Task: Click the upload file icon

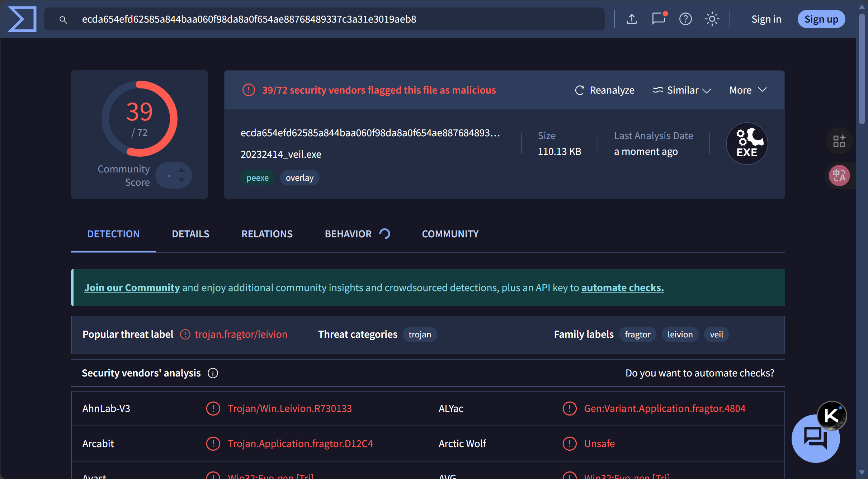Action: pyautogui.click(x=632, y=19)
